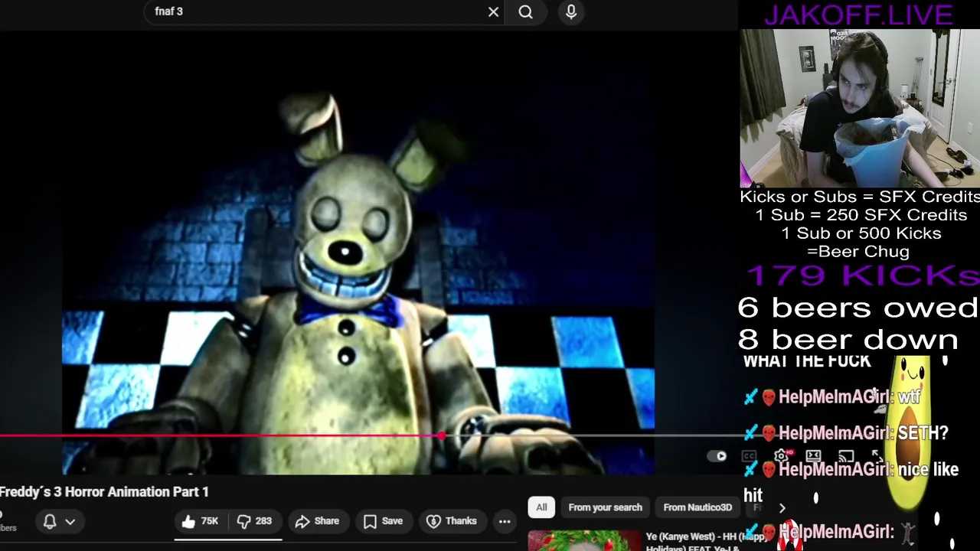Click the red video progress scrubber
Image resolution: width=980 pixels, height=551 pixels.
click(443, 436)
